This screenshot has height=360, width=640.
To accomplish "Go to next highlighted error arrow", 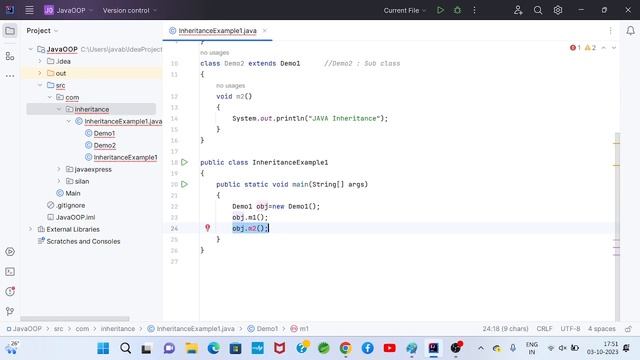I will [613, 48].
